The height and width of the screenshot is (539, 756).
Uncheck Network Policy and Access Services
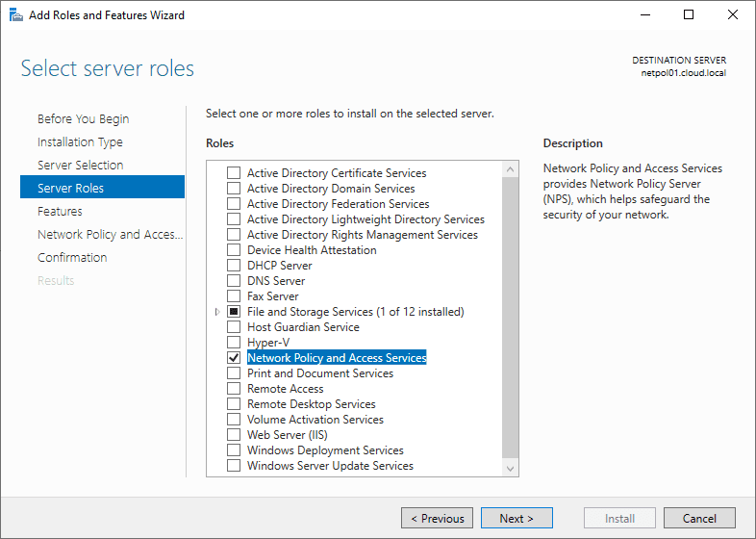(234, 358)
